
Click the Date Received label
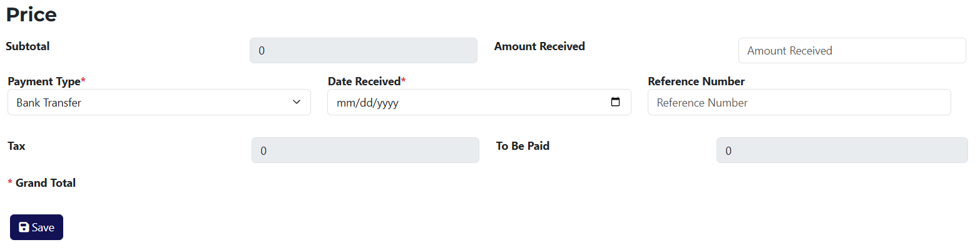364,81
